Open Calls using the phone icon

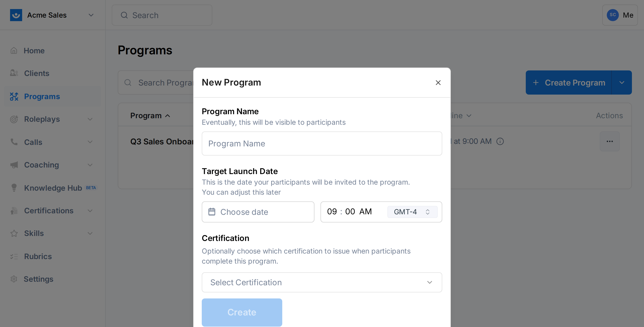[x=14, y=142]
